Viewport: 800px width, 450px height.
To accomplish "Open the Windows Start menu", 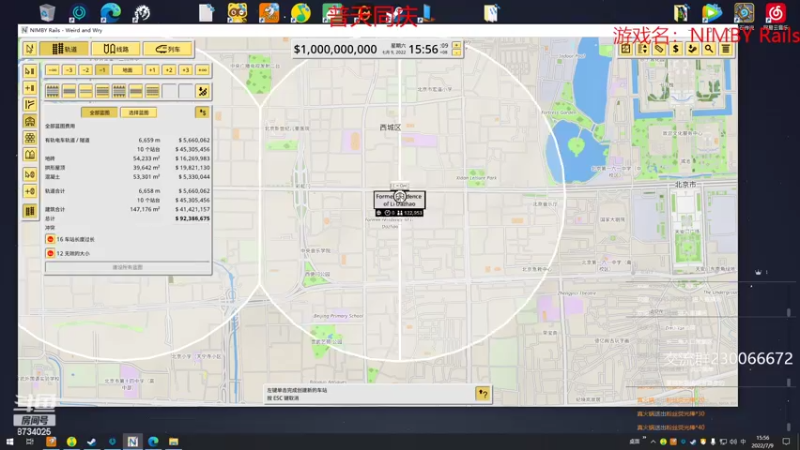I will pyautogui.click(x=10, y=441).
